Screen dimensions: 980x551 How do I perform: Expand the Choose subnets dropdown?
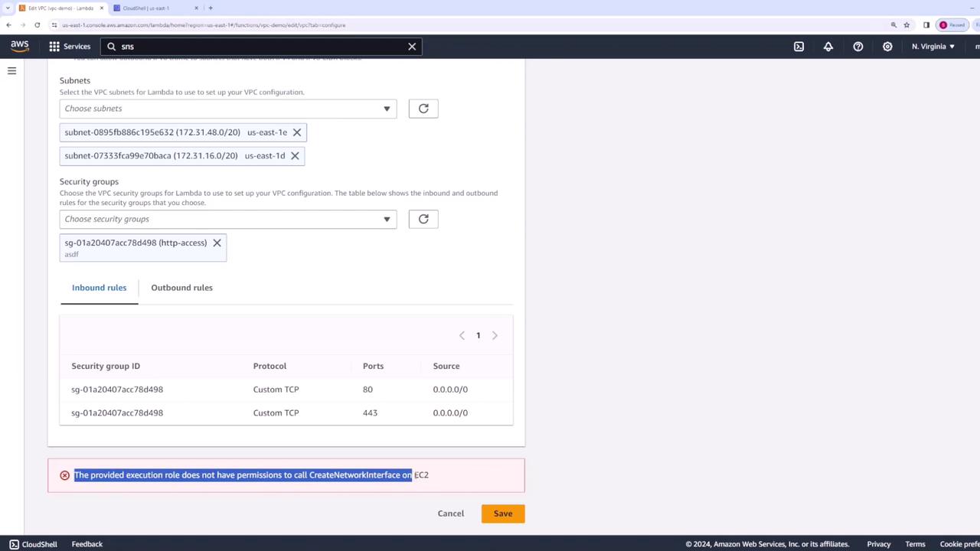tap(228, 109)
